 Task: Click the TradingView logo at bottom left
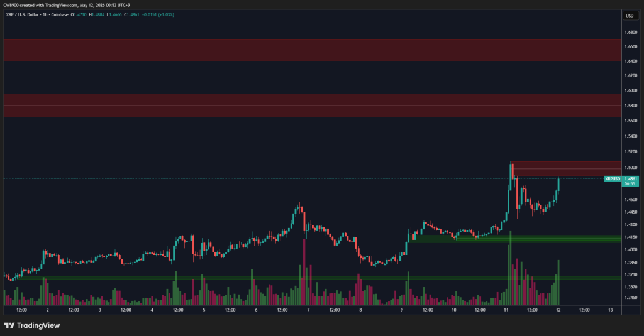32,325
